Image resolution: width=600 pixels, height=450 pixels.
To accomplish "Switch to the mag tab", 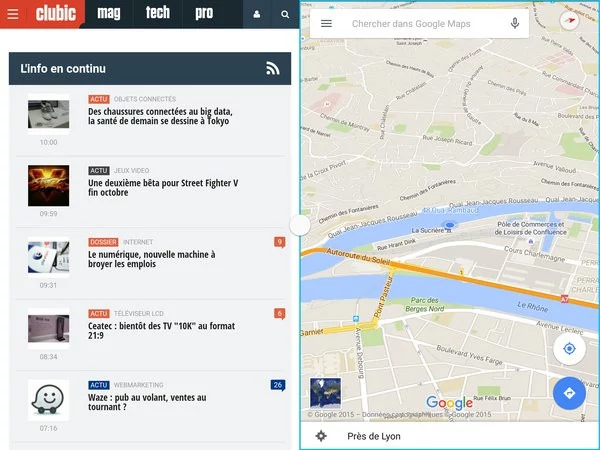I will [109, 13].
